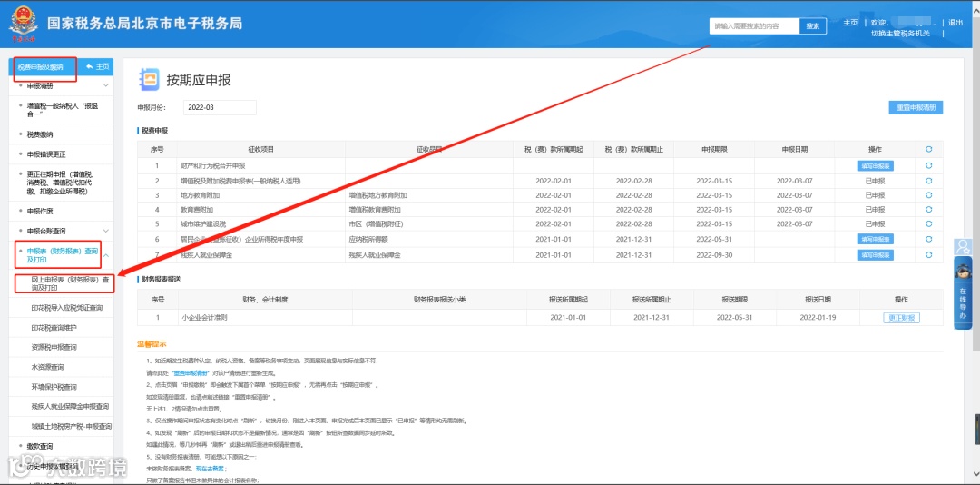Open the 申报月份 2022-03 month picker

pos(220,108)
